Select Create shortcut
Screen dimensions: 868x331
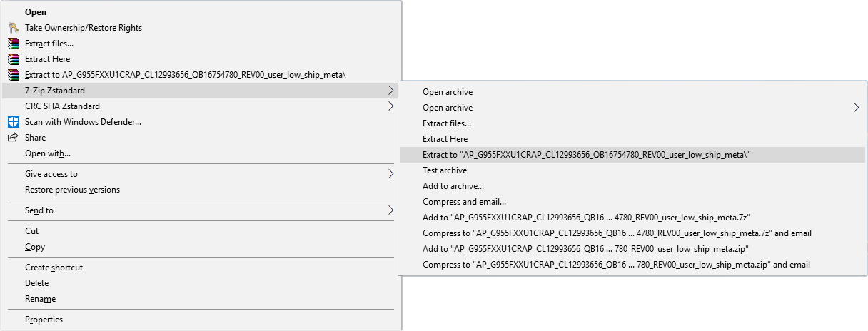[x=201, y=268]
